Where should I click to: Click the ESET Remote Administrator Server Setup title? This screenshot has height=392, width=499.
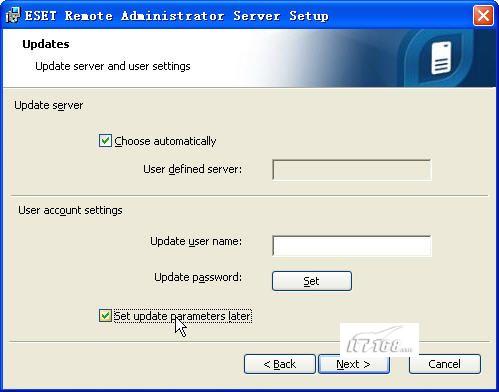click(177, 16)
